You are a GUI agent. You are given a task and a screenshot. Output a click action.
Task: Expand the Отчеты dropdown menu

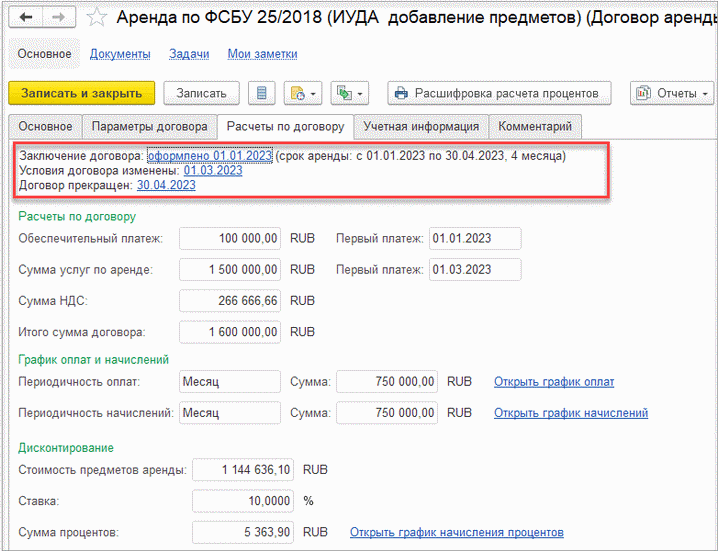pyautogui.click(x=670, y=93)
